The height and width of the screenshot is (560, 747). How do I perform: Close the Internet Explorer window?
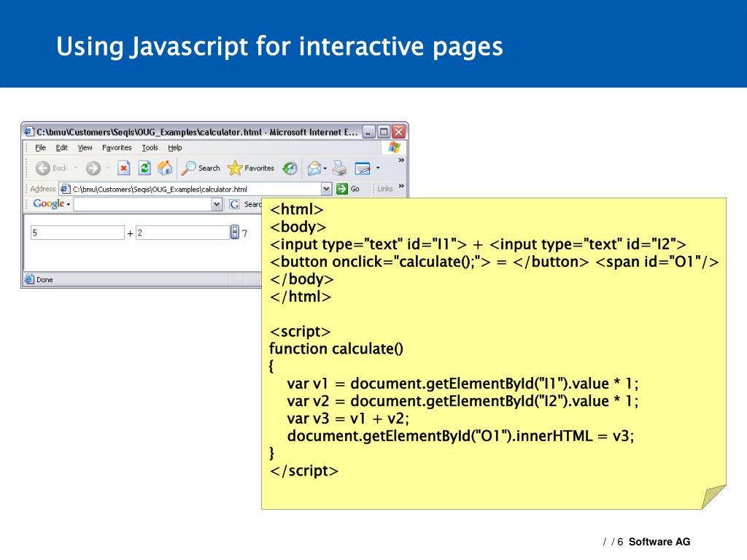[399, 132]
